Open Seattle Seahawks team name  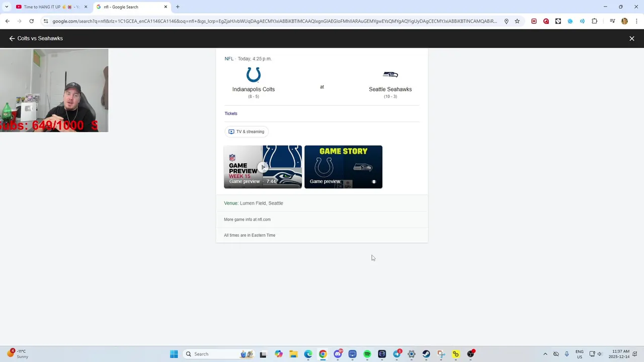point(390,89)
